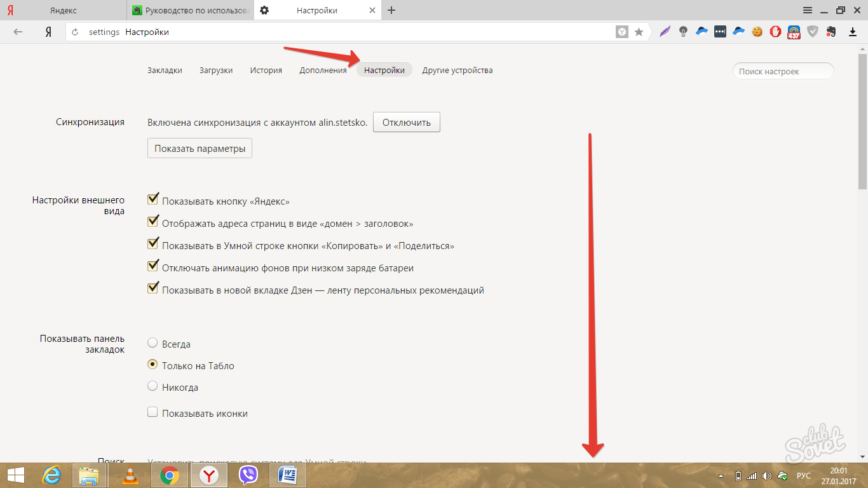Click the Отключить sync button
This screenshot has height=488, width=868.
coord(406,123)
